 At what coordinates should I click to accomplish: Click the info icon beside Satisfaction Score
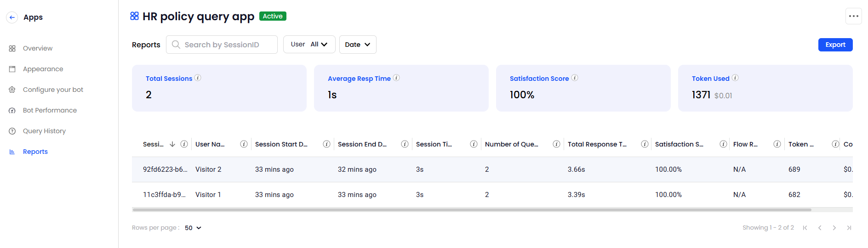[575, 78]
